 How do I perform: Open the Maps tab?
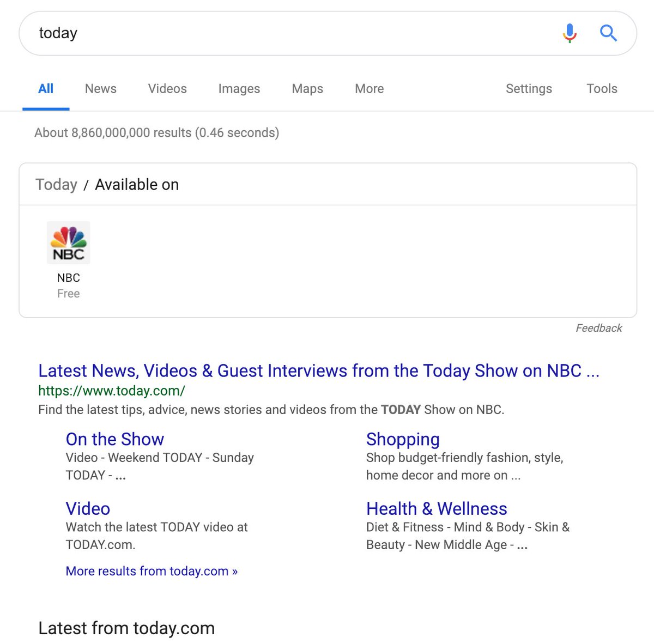coord(307,89)
